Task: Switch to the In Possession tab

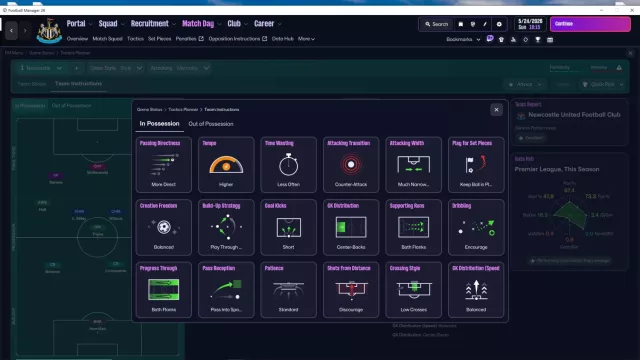Action: (159, 124)
